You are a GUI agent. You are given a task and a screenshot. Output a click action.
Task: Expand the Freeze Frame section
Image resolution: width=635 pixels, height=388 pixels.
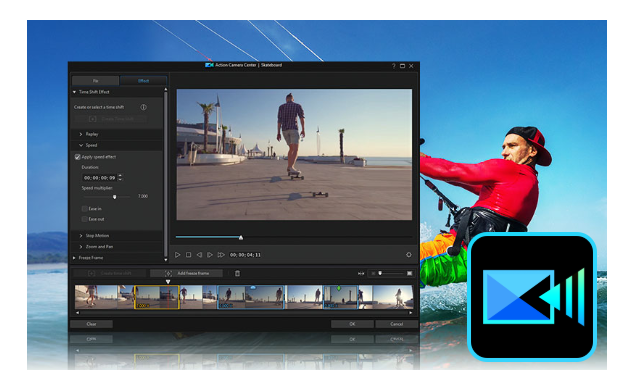click(x=75, y=258)
